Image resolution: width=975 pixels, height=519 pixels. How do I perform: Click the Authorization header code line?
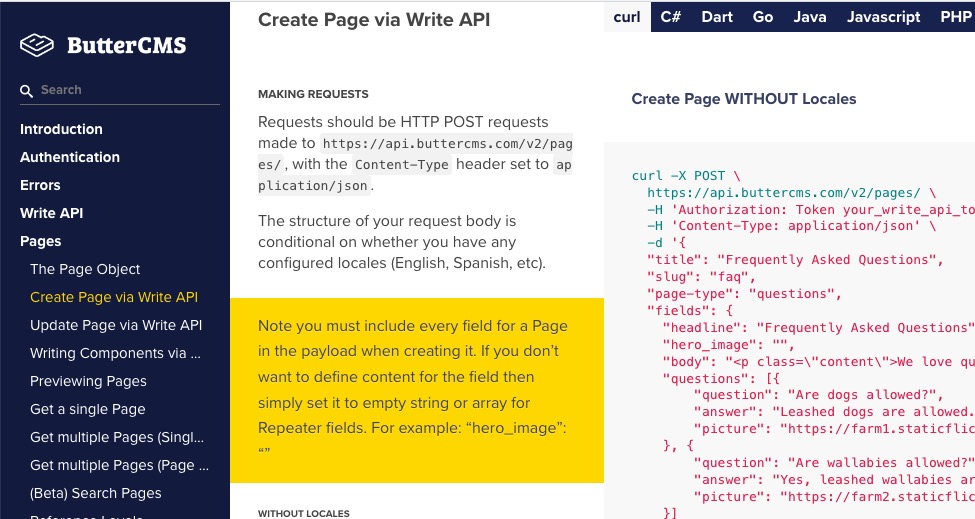click(811, 209)
